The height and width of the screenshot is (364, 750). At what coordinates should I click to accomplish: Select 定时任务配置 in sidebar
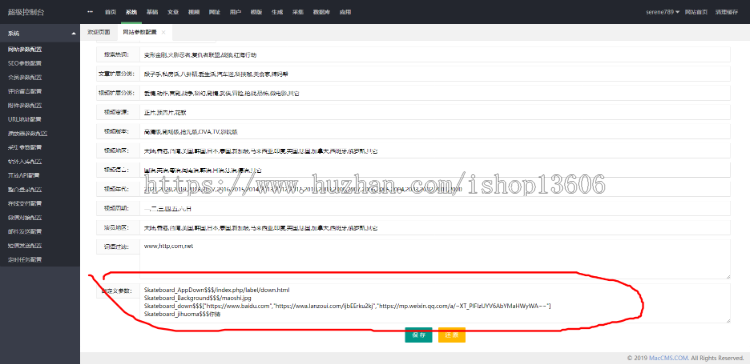coord(25,260)
